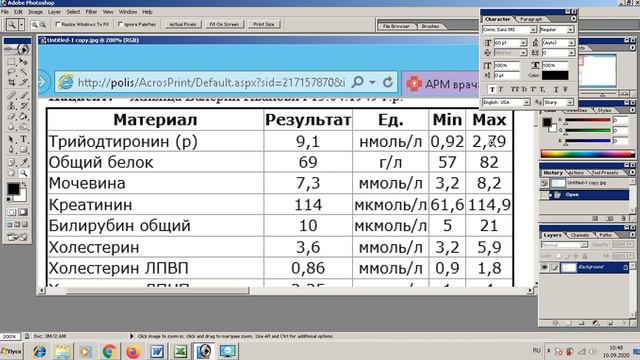This screenshot has height=360, width=640.
Task: Hide the Background layer eye icon
Action: 544,267
